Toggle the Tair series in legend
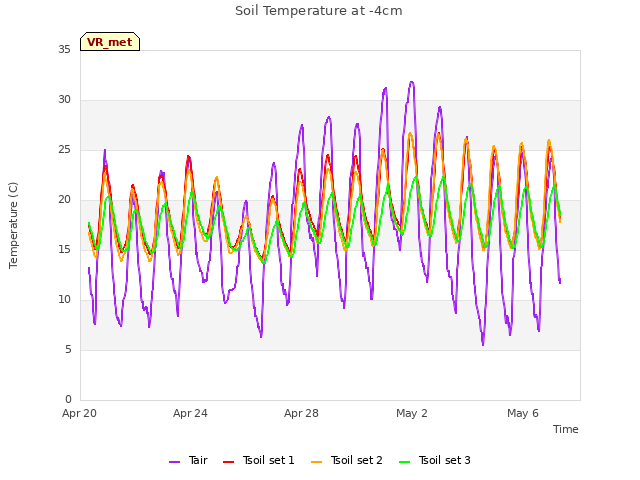This screenshot has height=480, width=640. tap(188, 460)
